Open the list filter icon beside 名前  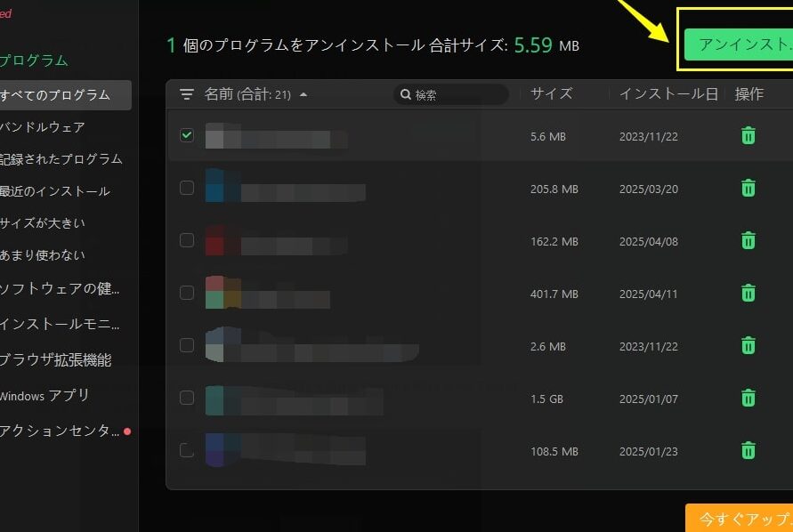(x=186, y=94)
